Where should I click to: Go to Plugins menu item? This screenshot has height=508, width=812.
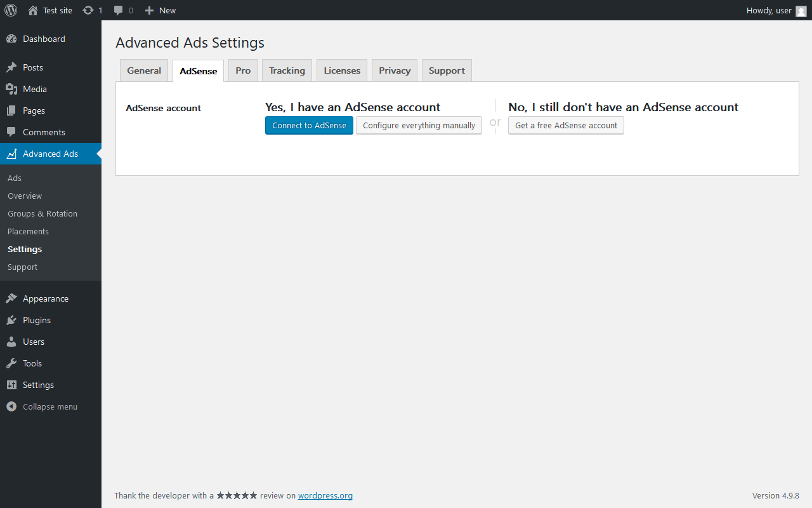click(51, 320)
